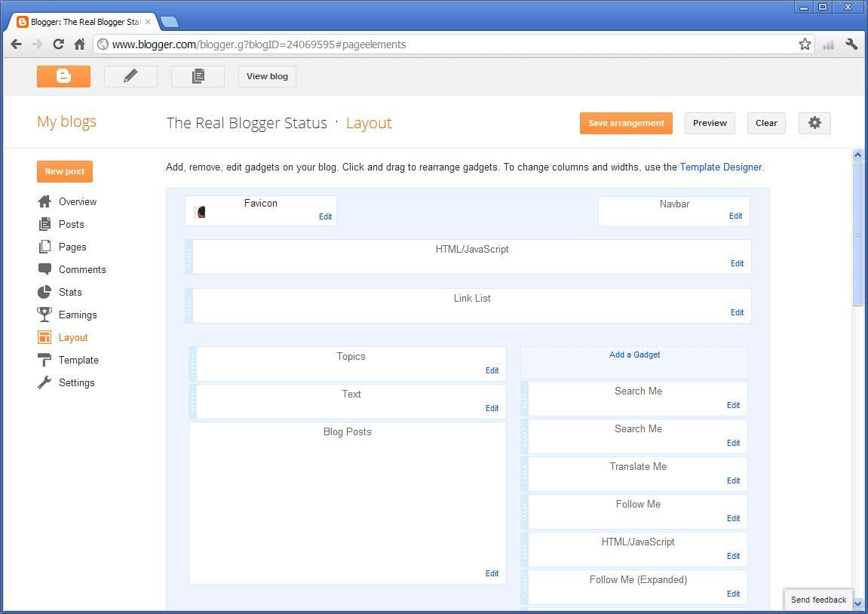This screenshot has height=614, width=868.
Task: Edit the Translate Me gadget
Action: (x=734, y=481)
